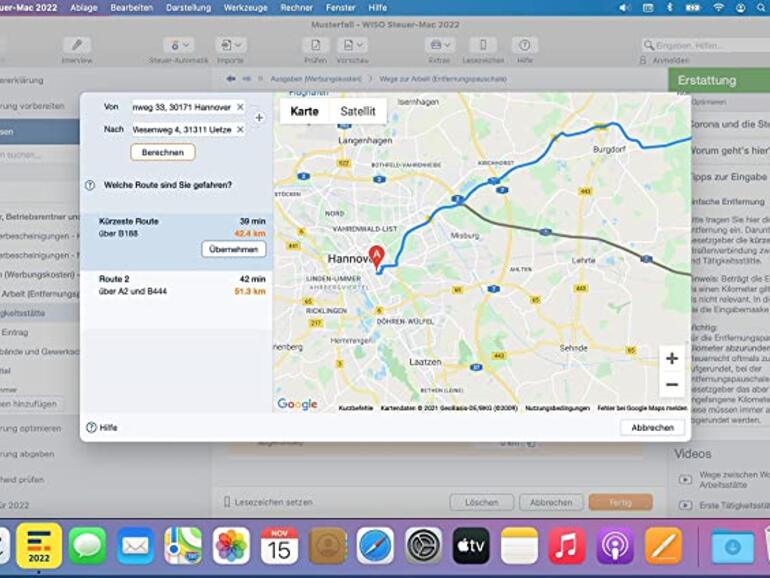This screenshot has width=770, height=578.
Task: Add another waypoint with the plus icon
Action: point(259,118)
